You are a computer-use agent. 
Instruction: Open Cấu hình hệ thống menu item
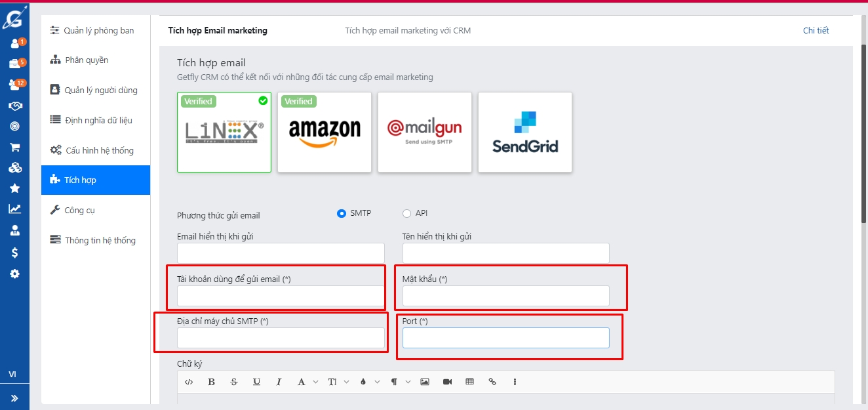[x=99, y=150]
